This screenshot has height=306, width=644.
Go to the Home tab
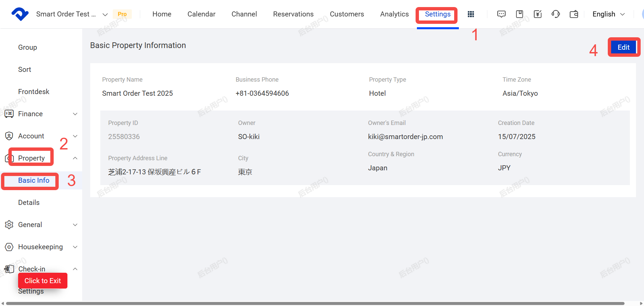(x=162, y=14)
